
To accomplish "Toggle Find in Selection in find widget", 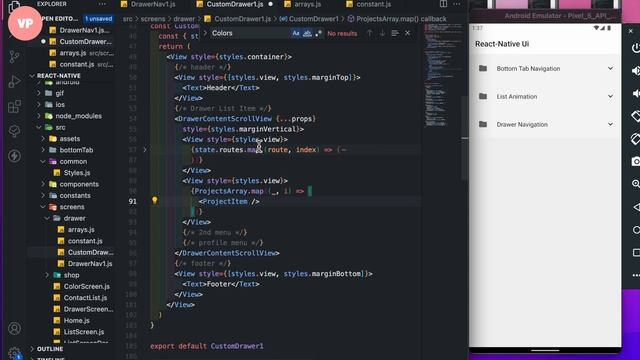I will coord(395,33).
